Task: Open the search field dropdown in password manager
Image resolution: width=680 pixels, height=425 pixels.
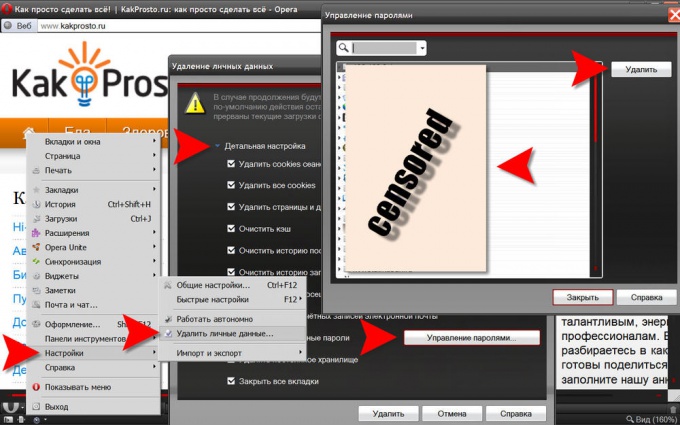Action: click(423, 48)
